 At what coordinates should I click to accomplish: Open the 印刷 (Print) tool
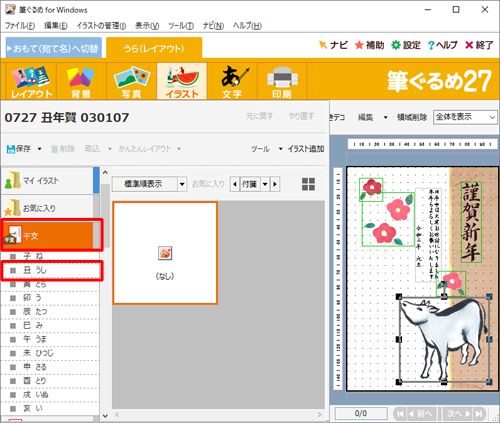[282, 82]
